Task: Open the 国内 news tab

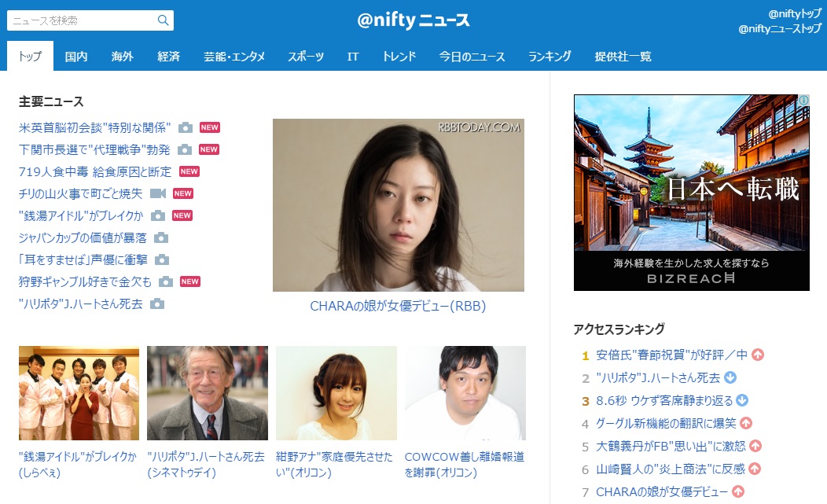Action: click(x=76, y=57)
